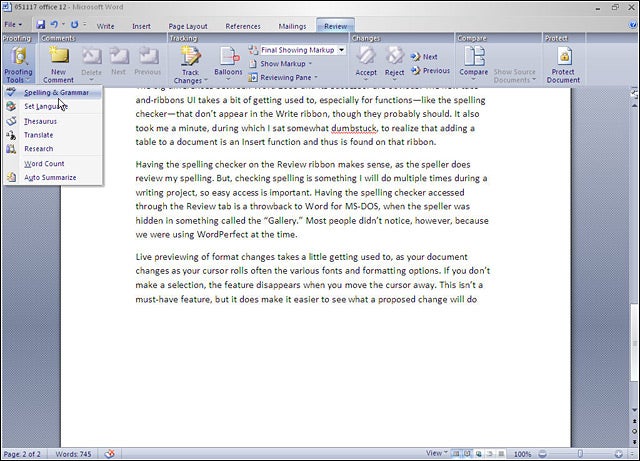Viewport: 640px width, 461px height.
Task: Click the Select Browse Object button
Action: (x=634, y=431)
